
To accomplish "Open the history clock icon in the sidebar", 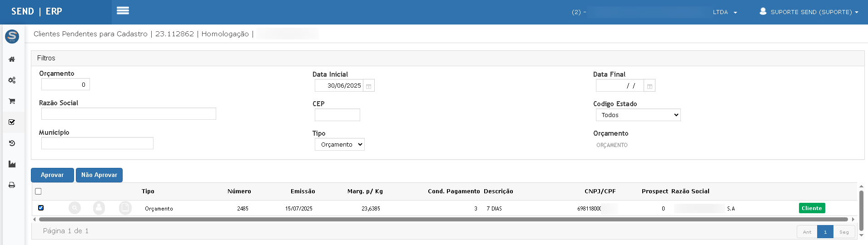I will 12,143.
